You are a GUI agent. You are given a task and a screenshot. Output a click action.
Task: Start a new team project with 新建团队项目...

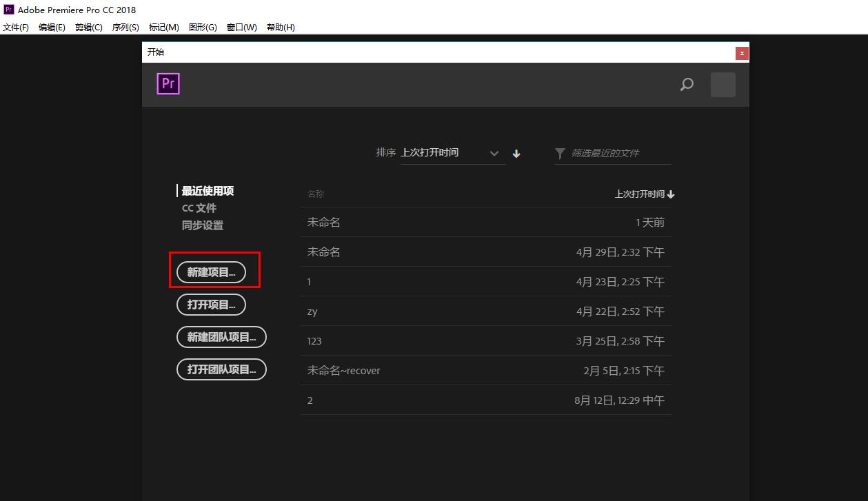[x=221, y=337]
